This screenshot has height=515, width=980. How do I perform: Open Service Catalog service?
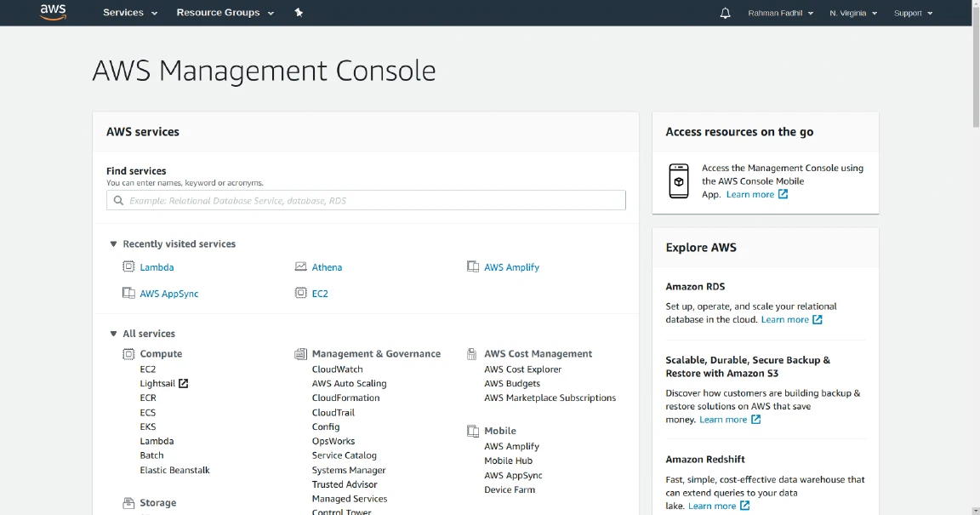tap(345, 455)
